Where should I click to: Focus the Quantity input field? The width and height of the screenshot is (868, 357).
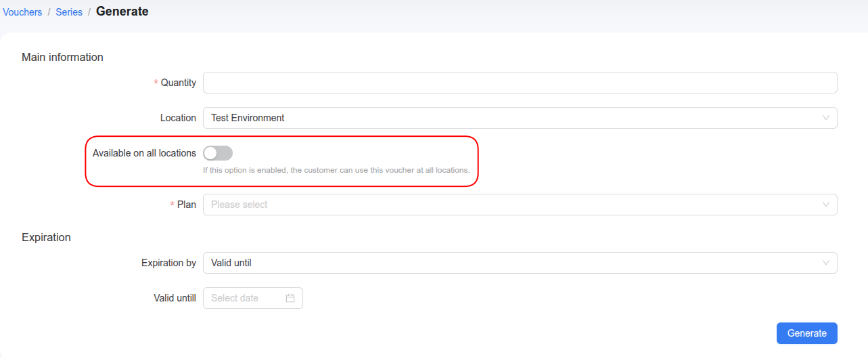click(x=520, y=83)
